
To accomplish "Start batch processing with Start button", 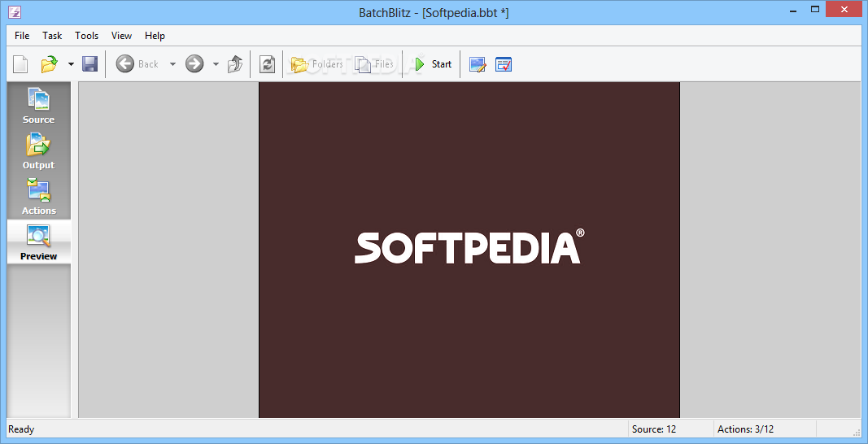I will point(433,64).
